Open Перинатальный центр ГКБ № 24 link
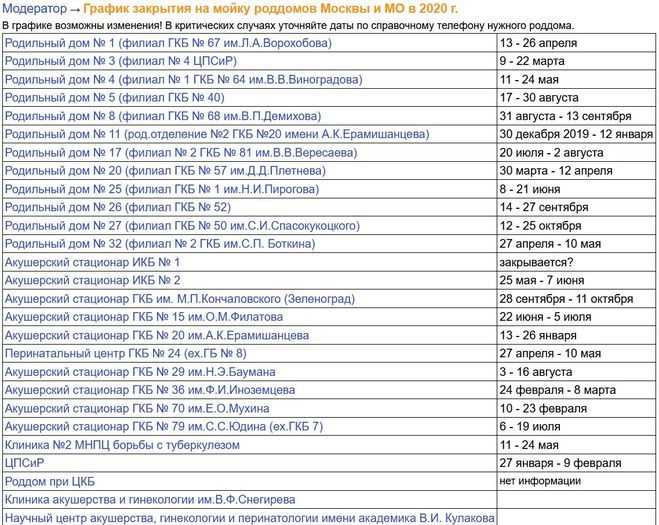Viewport: 659px width, 525px height. [x=125, y=354]
